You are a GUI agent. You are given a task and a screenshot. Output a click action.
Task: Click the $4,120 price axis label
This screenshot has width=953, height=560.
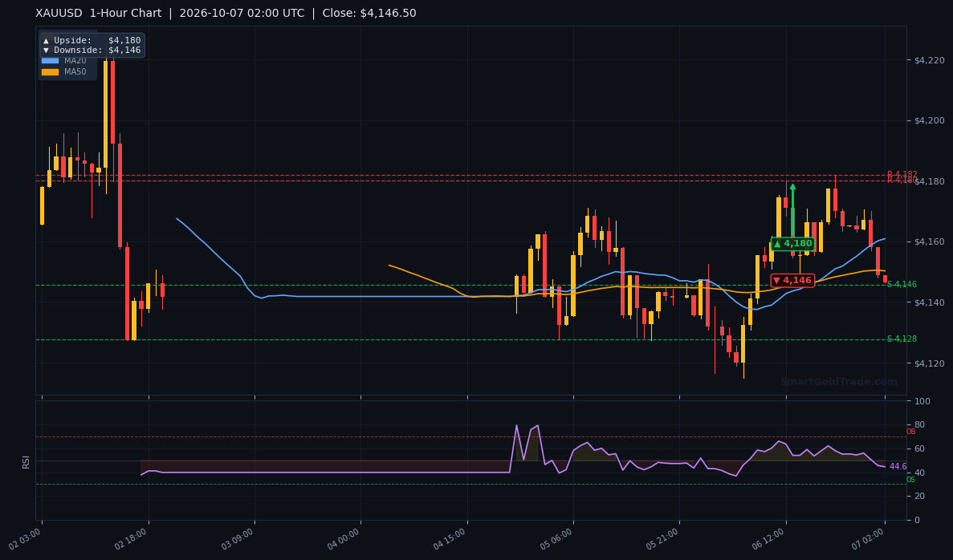pyautogui.click(x=929, y=363)
